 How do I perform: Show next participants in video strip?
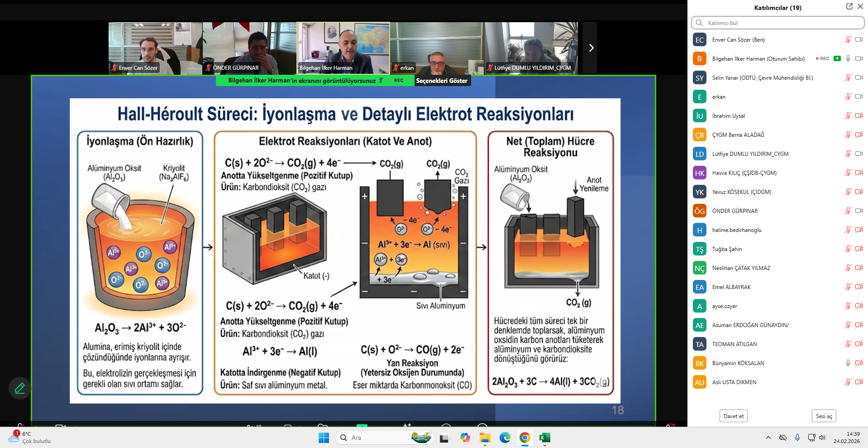[591, 48]
